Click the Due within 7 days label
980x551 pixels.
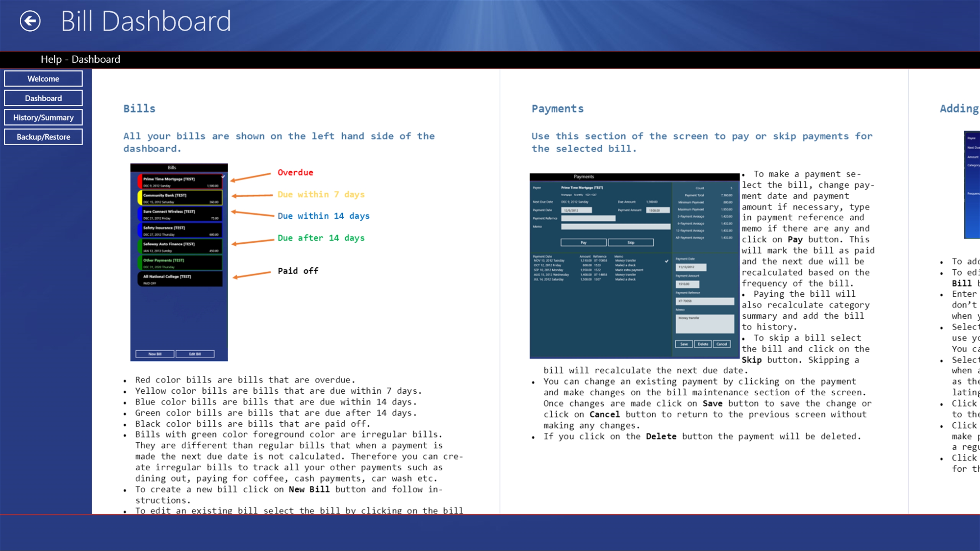click(321, 195)
